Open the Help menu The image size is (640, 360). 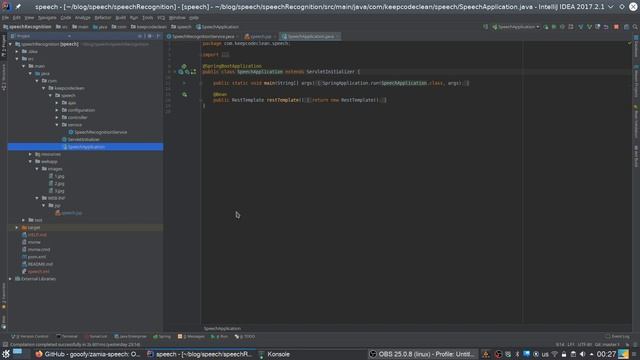pos(194,18)
